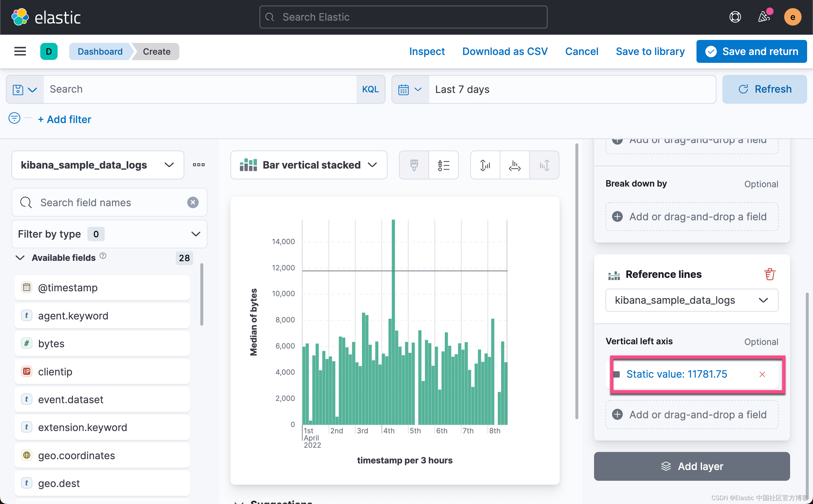This screenshot has width=813, height=504.
Task: Click the Save and return button
Action: click(751, 51)
